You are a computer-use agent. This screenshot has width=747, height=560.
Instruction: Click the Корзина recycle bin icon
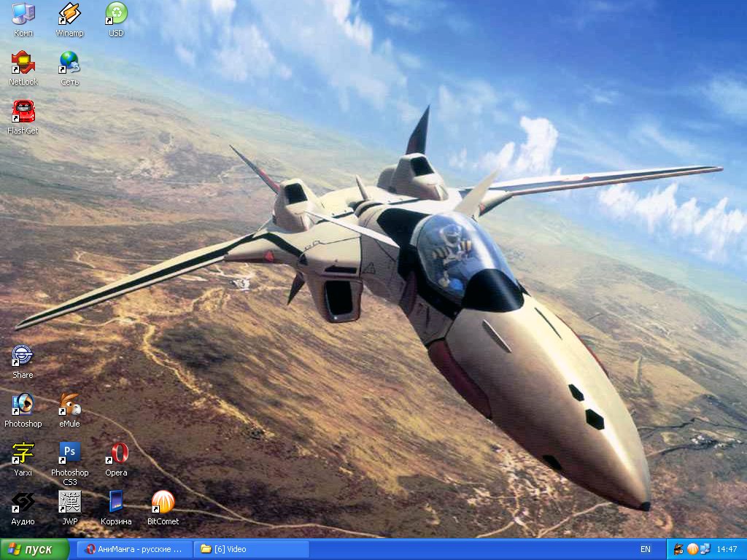(116, 502)
